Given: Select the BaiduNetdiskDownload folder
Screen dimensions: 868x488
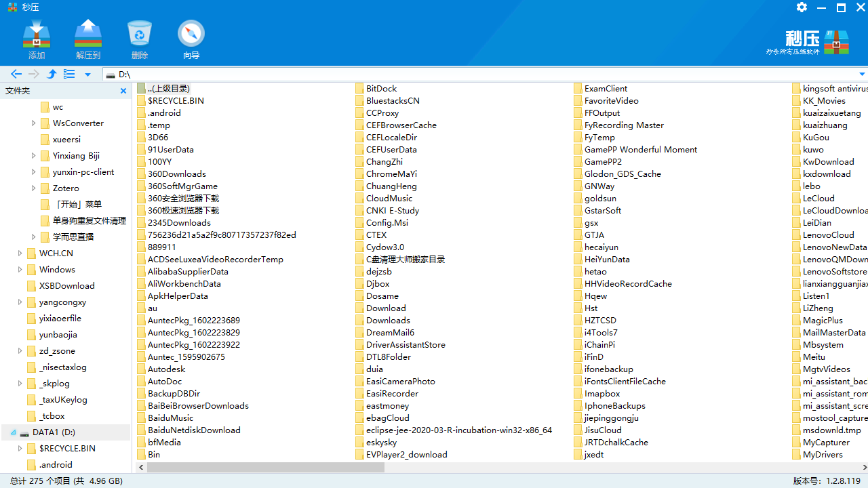Looking at the screenshot, I should point(193,430).
